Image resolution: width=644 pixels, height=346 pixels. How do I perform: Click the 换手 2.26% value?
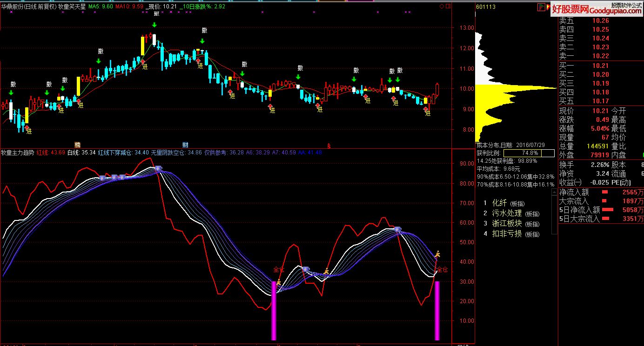[x=600, y=165]
